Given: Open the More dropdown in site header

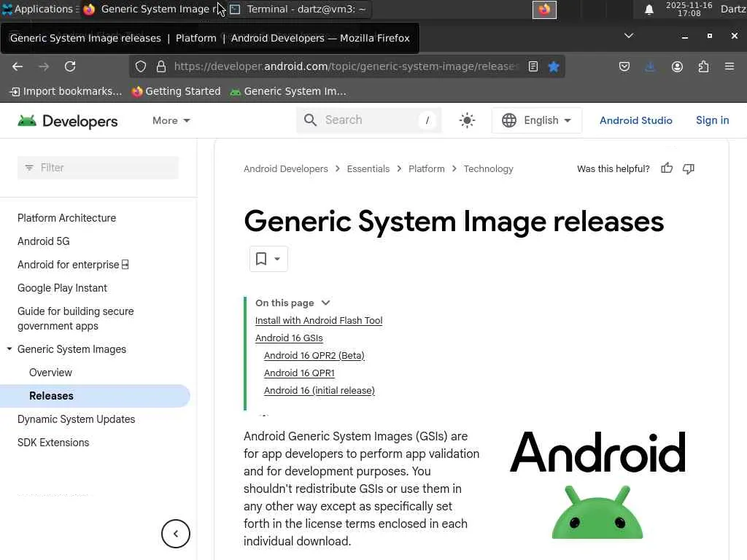Looking at the screenshot, I should tap(171, 120).
